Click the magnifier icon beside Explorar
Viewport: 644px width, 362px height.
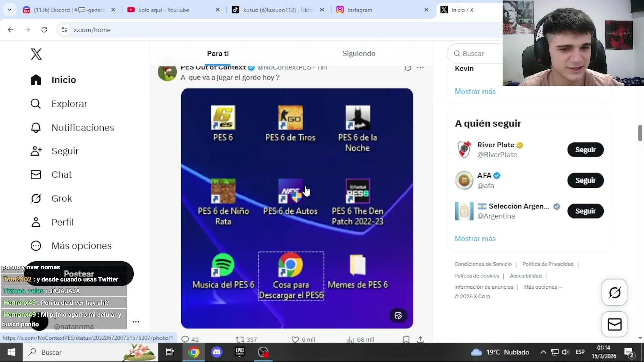(36, 104)
